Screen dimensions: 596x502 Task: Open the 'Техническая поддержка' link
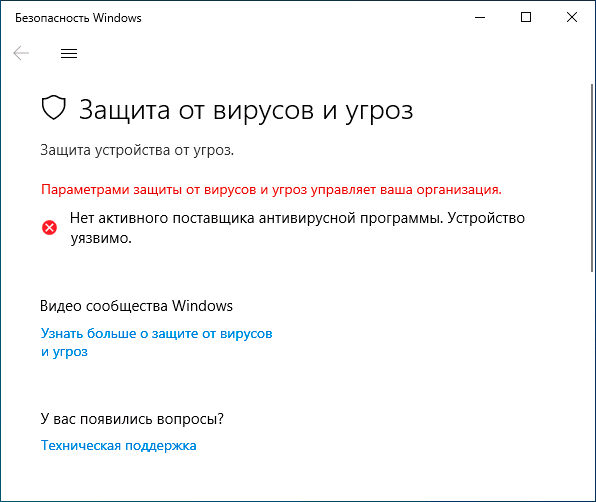click(119, 445)
